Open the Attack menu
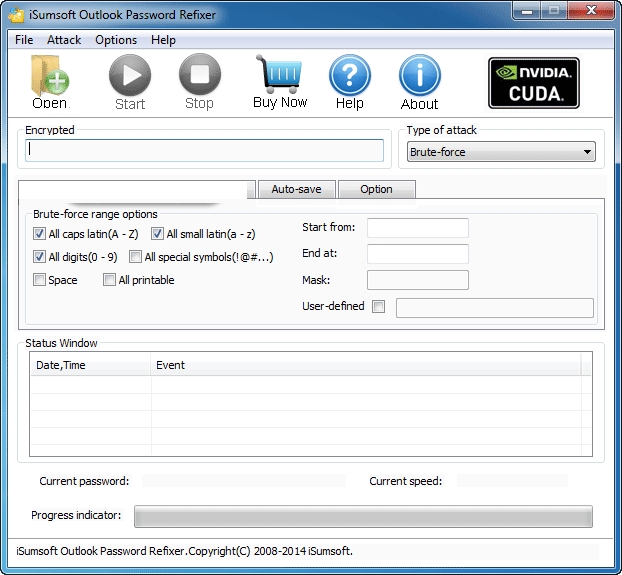Viewport: 622px width, 575px height. (64, 40)
